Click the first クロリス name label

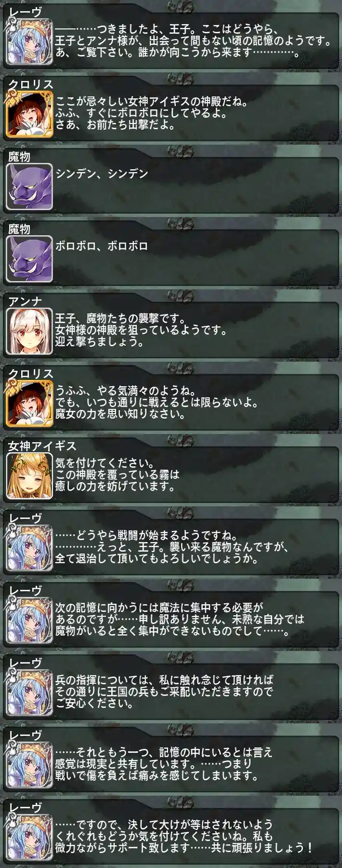coord(31,84)
